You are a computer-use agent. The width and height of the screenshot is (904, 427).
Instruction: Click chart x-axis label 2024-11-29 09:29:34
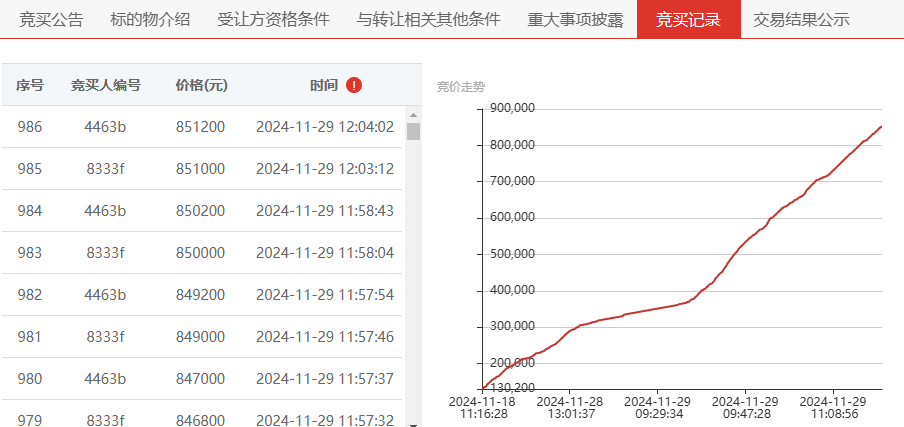pos(657,407)
